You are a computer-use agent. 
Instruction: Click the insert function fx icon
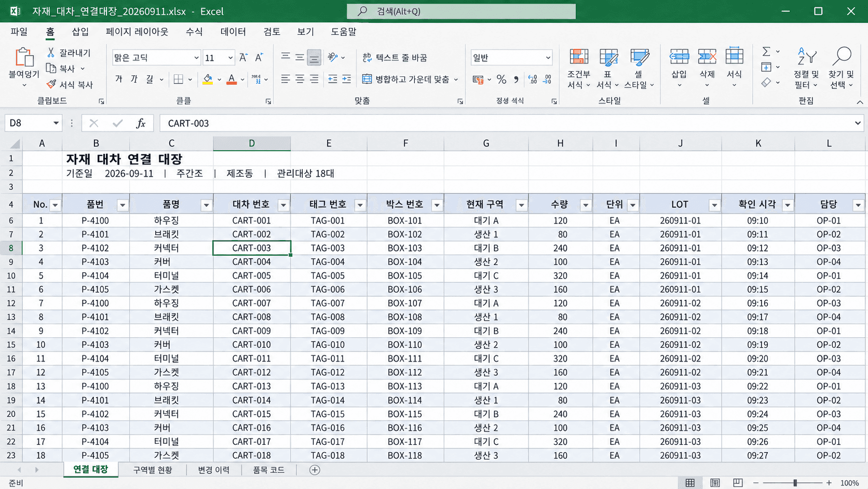(141, 123)
